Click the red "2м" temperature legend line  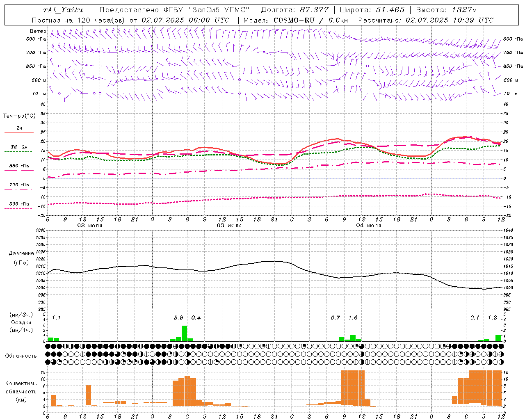(x=19, y=132)
